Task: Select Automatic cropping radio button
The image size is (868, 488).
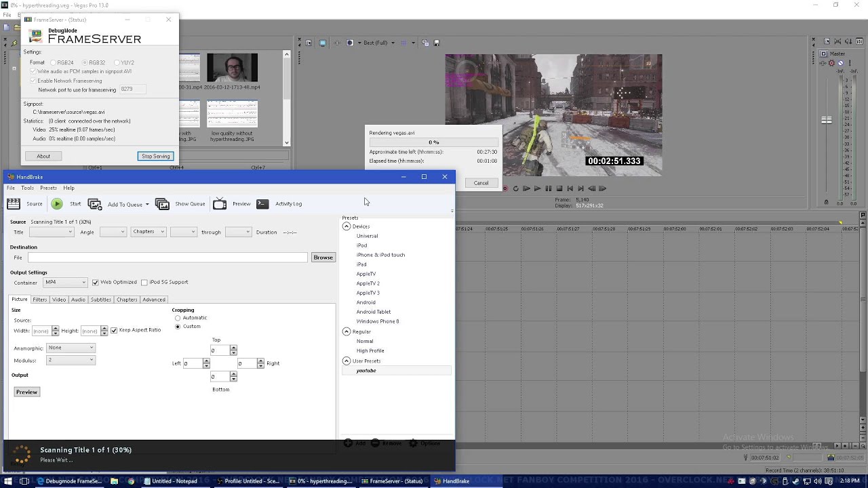Action: (x=178, y=318)
